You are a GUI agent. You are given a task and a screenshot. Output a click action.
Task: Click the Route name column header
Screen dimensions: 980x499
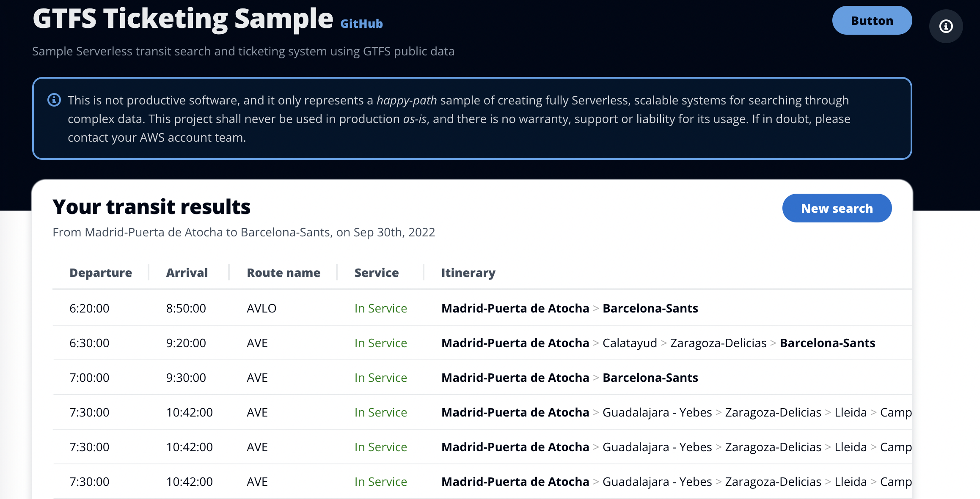[284, 273]
